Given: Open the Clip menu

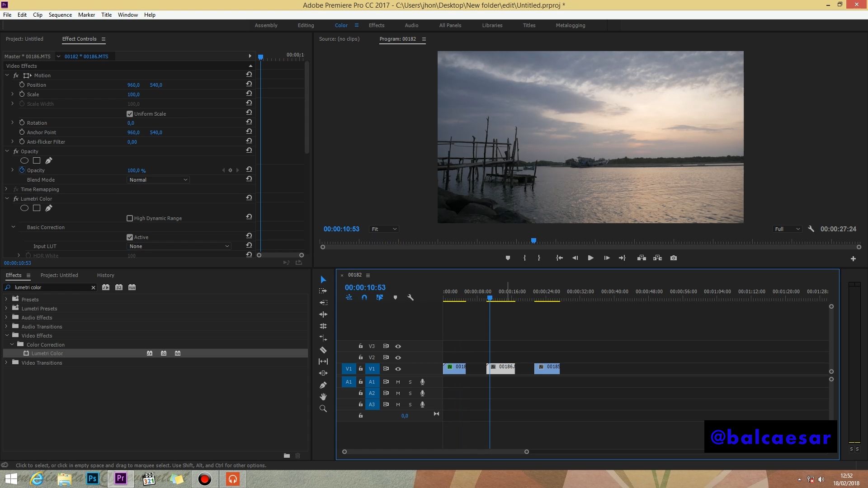Looking at the screenshot, I should 38,14.
